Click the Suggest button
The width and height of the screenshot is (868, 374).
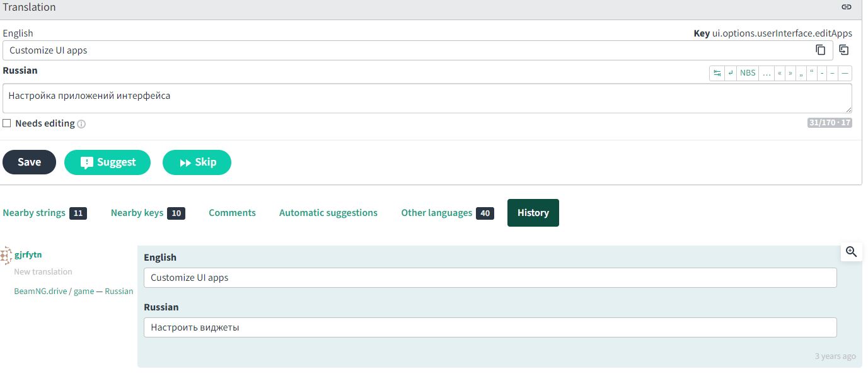pyautogui.click(x=108, y=162)
